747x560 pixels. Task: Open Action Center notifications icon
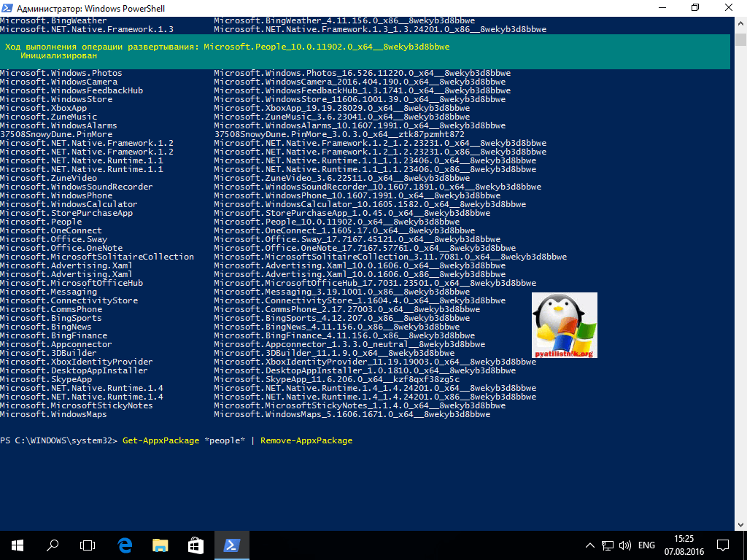click(722, 545)
